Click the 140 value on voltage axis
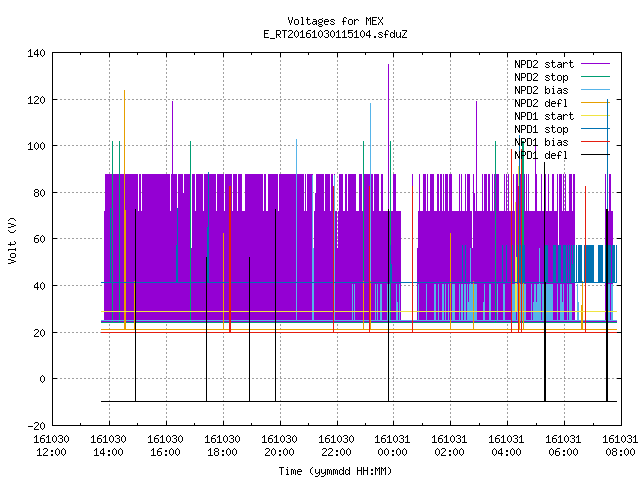 pos(36,53)
